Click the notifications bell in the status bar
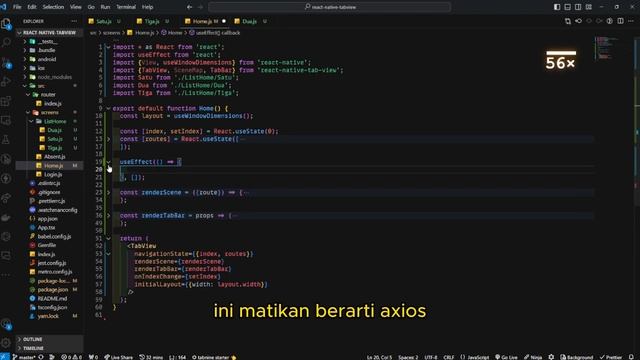 tap(631, 357)
